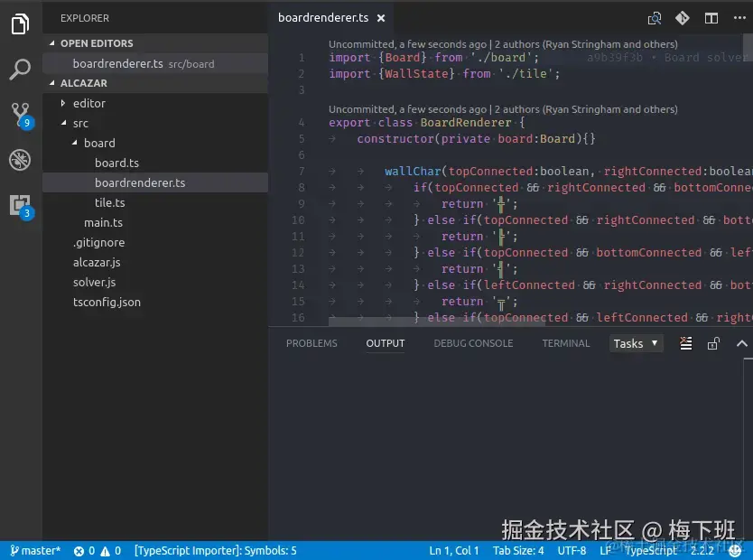The height and width of the screenshot is (560, 753).
Task: Switch to the Problems panel tab
Action: pyautogui.click(x=311, y=343)
